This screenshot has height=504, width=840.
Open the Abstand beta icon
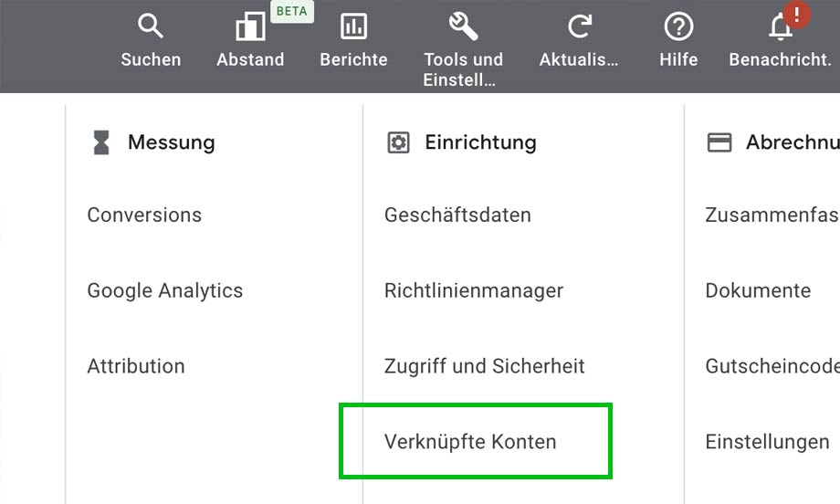click(x=249, y=27)
